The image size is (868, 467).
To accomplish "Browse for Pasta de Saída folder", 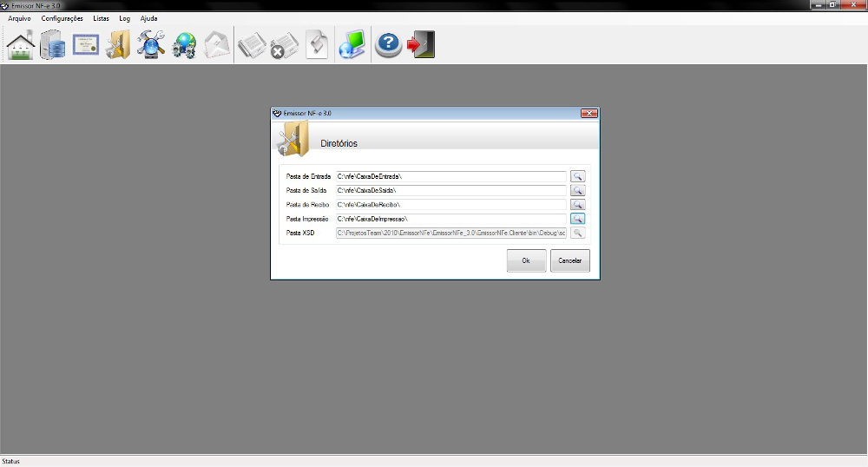I will point(577,190).
